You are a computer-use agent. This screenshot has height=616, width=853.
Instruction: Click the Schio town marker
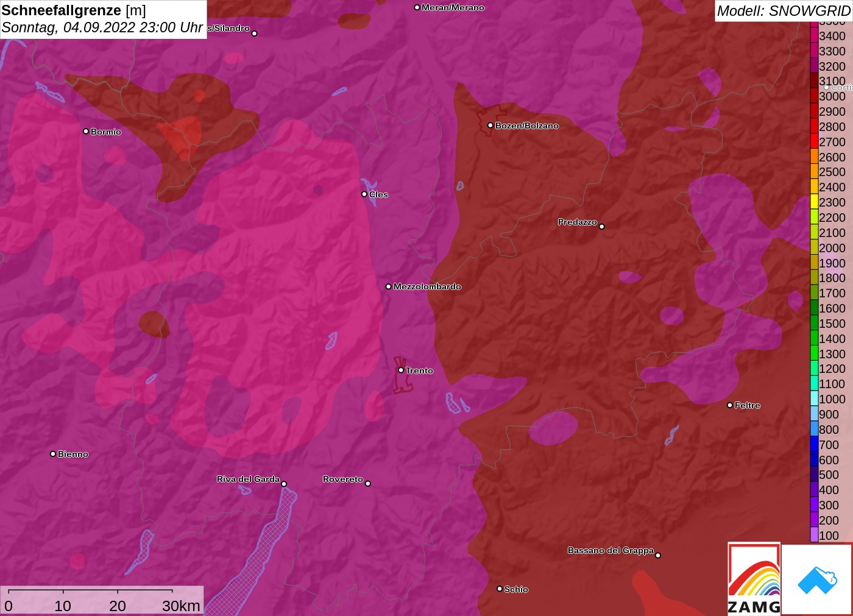click(500, 589)
